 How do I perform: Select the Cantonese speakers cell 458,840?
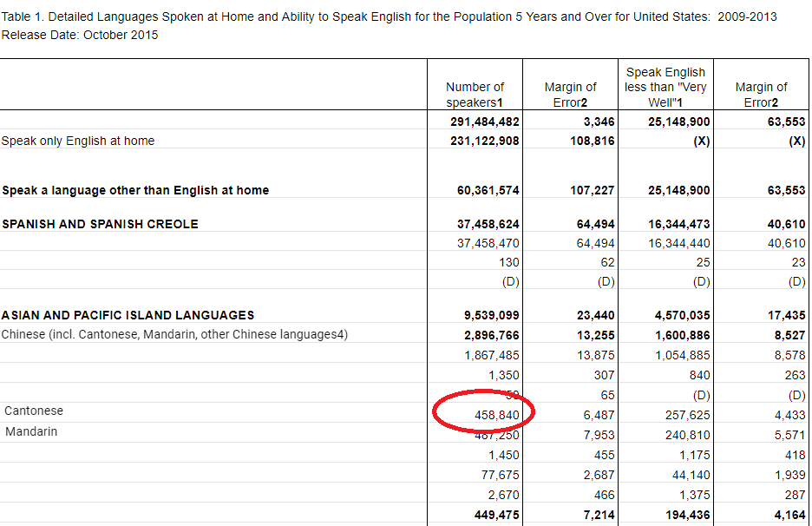(496, 415)
